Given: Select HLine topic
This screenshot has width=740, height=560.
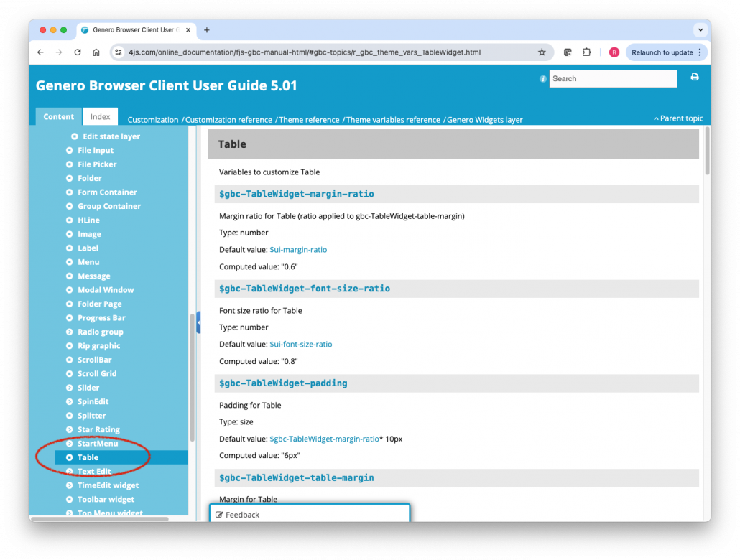Looking at the screenshot, I should pos(88,220).
